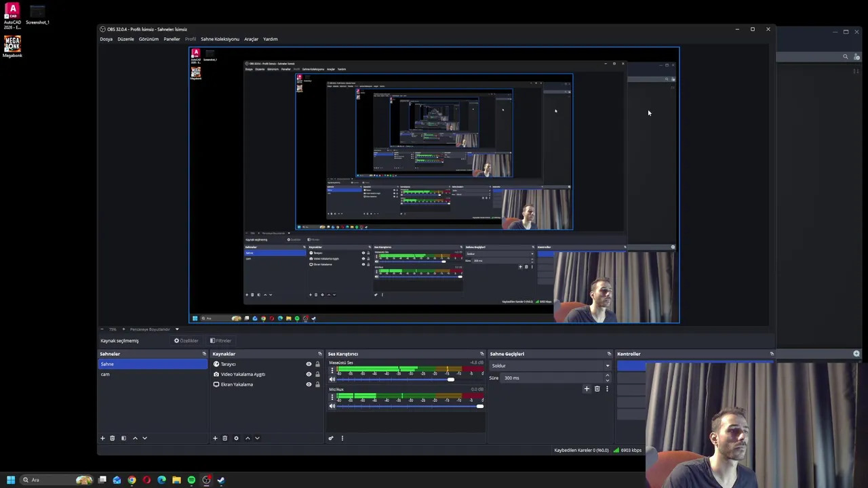Add a new source in Kaynaklar panel
Image resolution: width=868 pixels, height=488 pixels.
coord(215,438)
